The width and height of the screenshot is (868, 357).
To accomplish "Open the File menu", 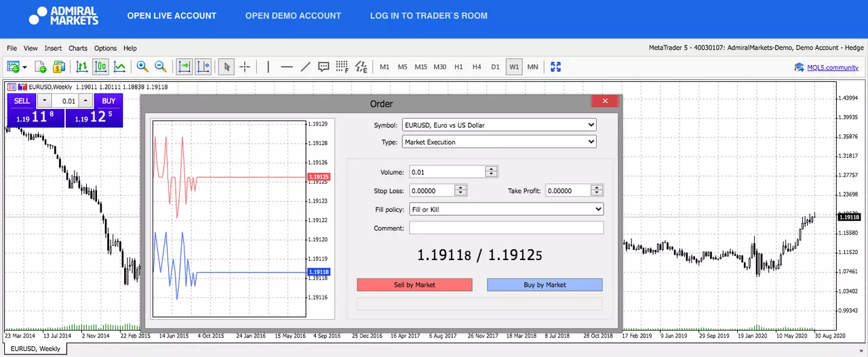I will (x=12, y=48).
